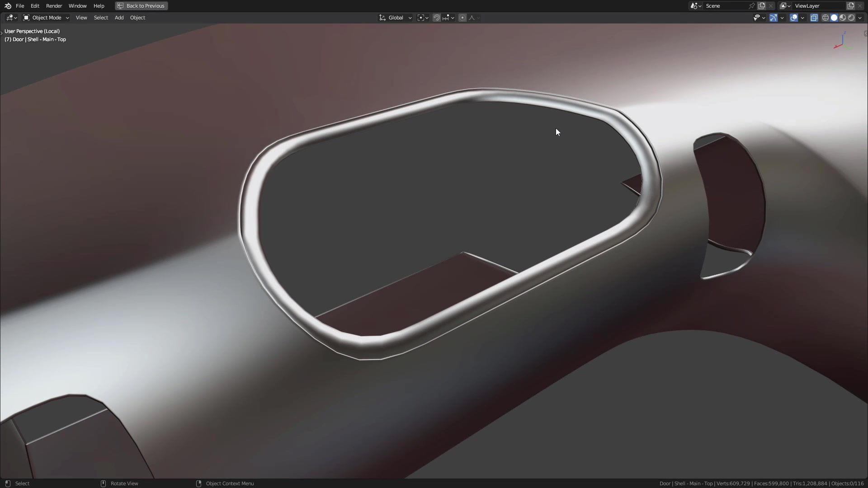Click Back to Previous button
This screenshot has width=868, height=488.
click(142, 6)
